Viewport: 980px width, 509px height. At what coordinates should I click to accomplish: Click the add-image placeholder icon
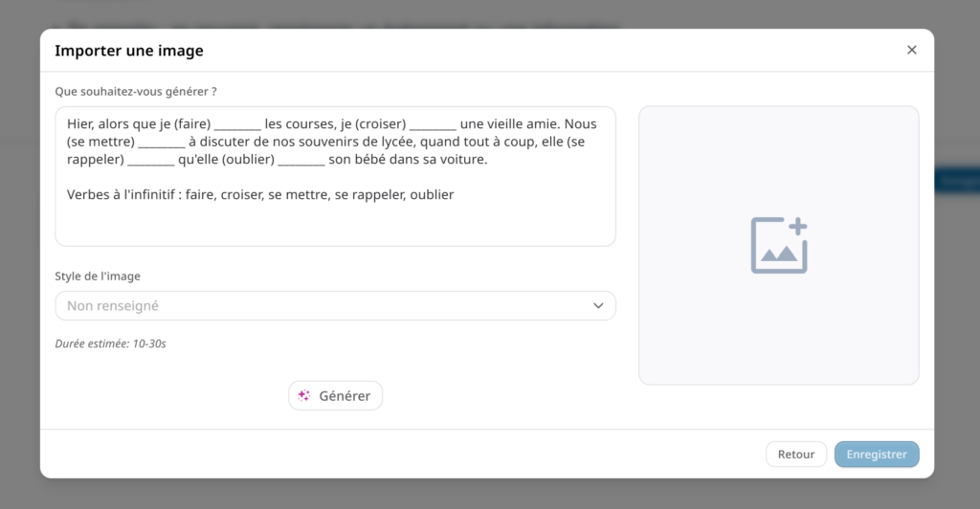(x=778, y=245)
